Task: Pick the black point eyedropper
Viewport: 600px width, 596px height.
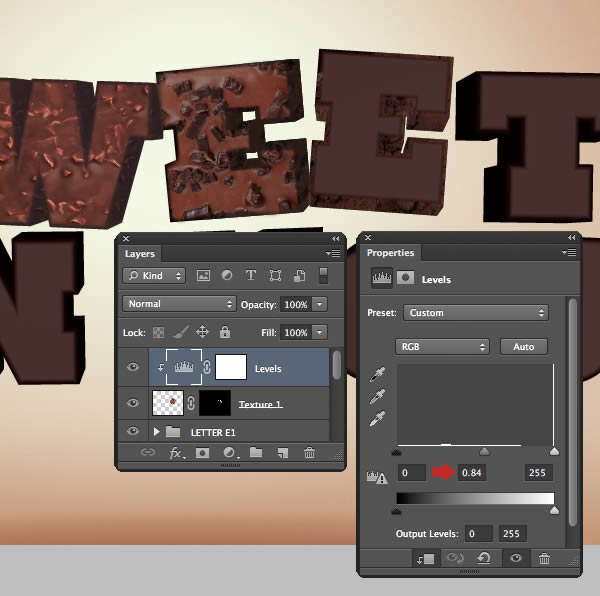Action: coord(377,374)
